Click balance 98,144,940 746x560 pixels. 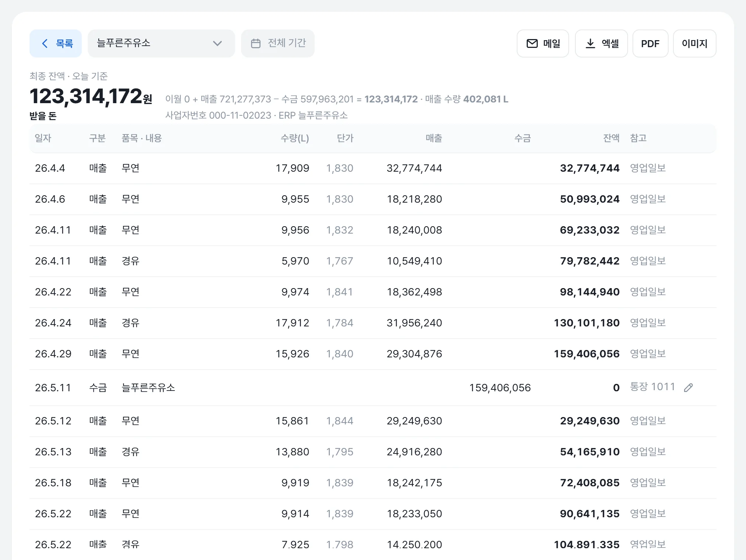click(x=590, y=292)
